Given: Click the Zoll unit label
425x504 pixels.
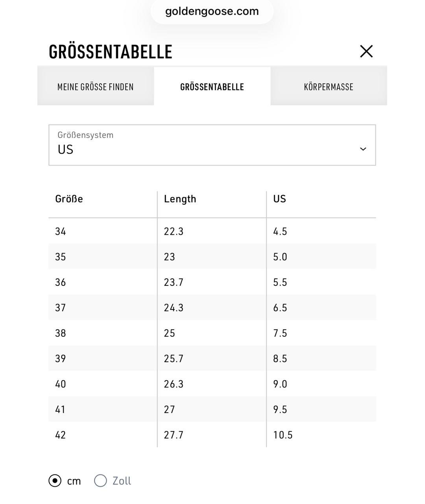Looking at the screenshot, I should click(122, 481).
